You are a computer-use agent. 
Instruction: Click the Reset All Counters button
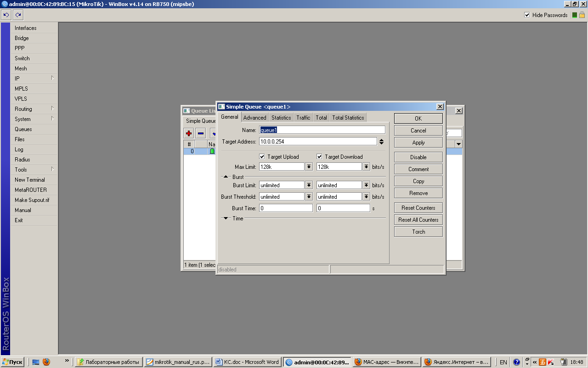(x=418, y=220)
